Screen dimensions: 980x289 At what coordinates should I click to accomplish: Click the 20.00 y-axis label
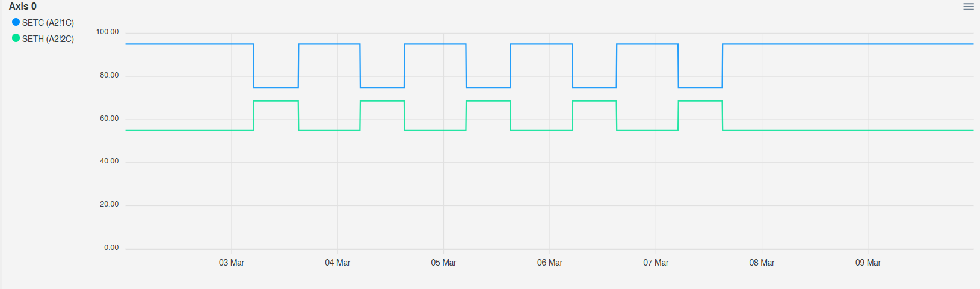tap(109, 204)
